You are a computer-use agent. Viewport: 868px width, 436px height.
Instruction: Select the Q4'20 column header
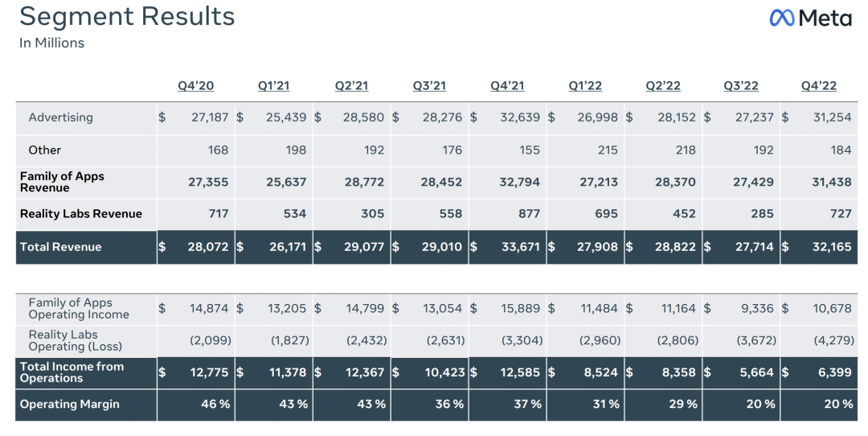(x=196, y=86)
